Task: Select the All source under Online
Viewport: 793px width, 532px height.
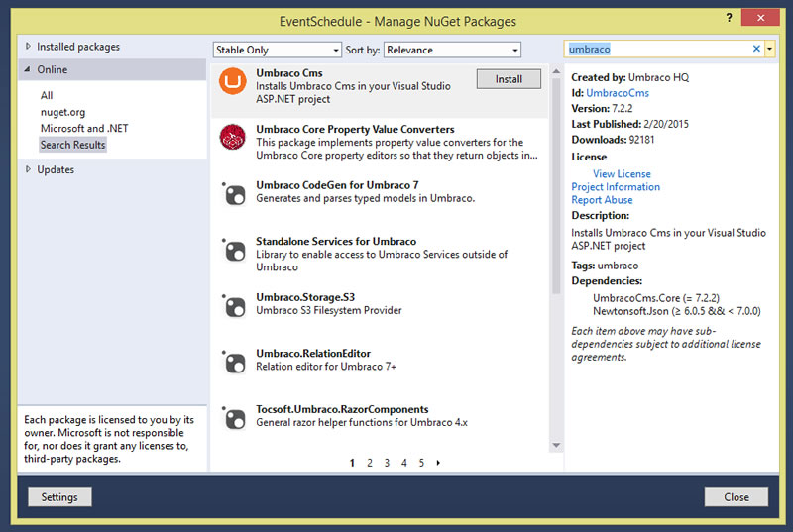Action: pyautogui.click(x=47, y=95)
